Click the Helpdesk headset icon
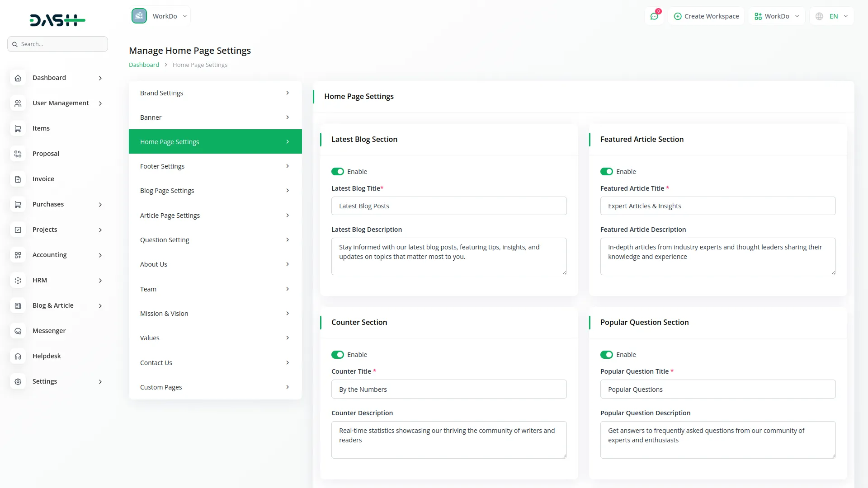Screen dimensions: 868x488 click(x=18, y=357)
